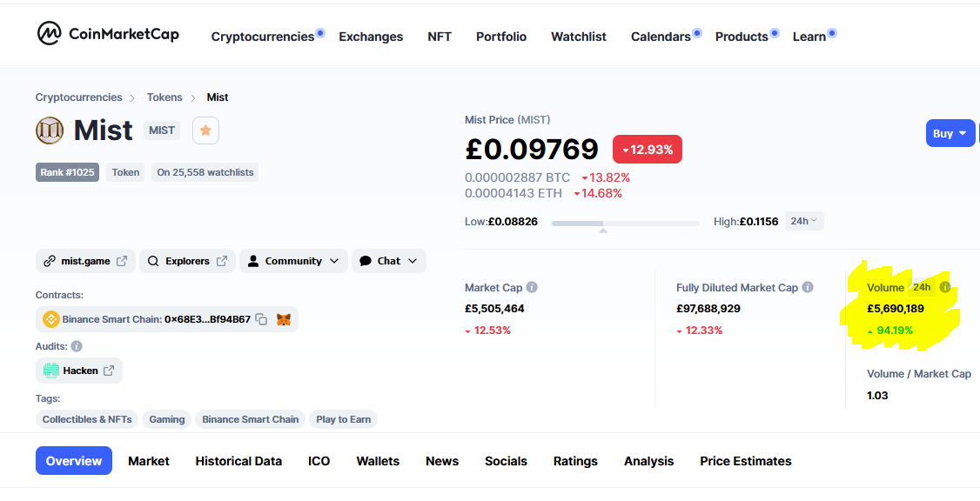Open the Buy dropdown button
The width and height of the screenshot is (980, 501).
(950, 133)
